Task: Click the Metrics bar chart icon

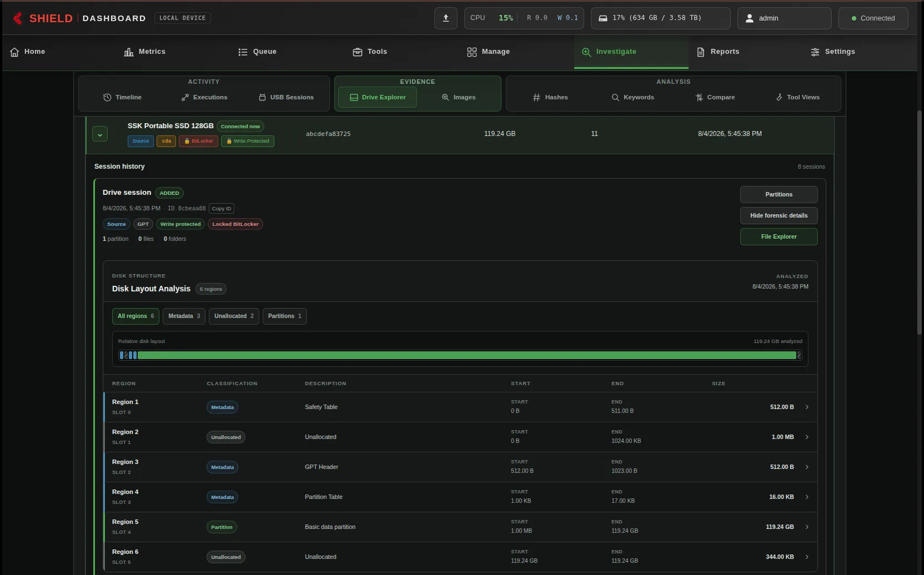Action: pos(129,52)
